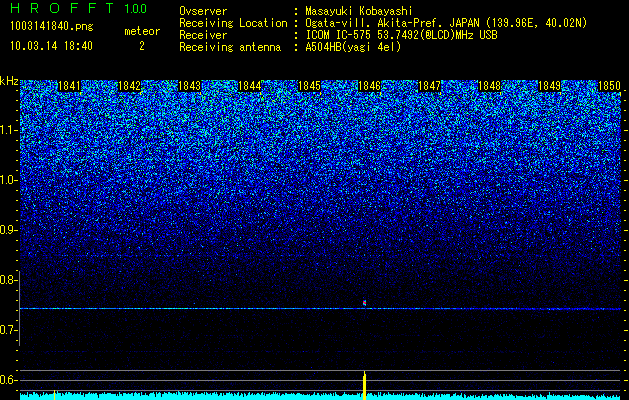Click the 1843 time marker label
This screenshot has height=400, width=629.
click(189, 86)
